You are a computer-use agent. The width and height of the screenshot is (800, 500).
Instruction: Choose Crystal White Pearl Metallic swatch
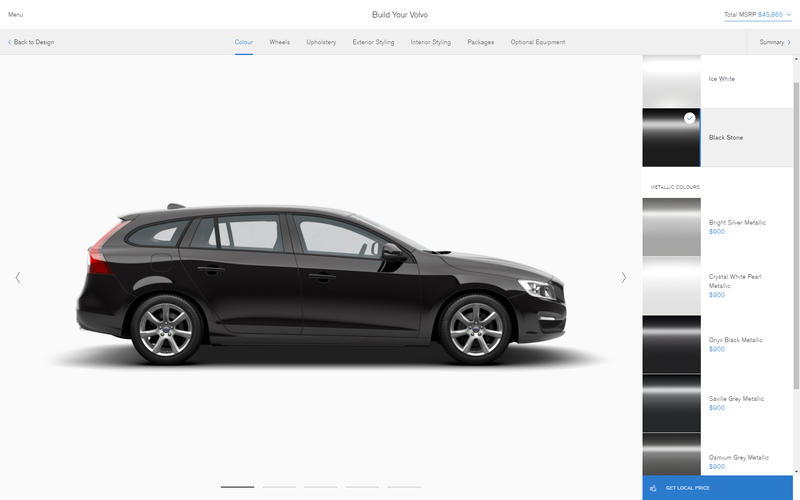point(671,286)
